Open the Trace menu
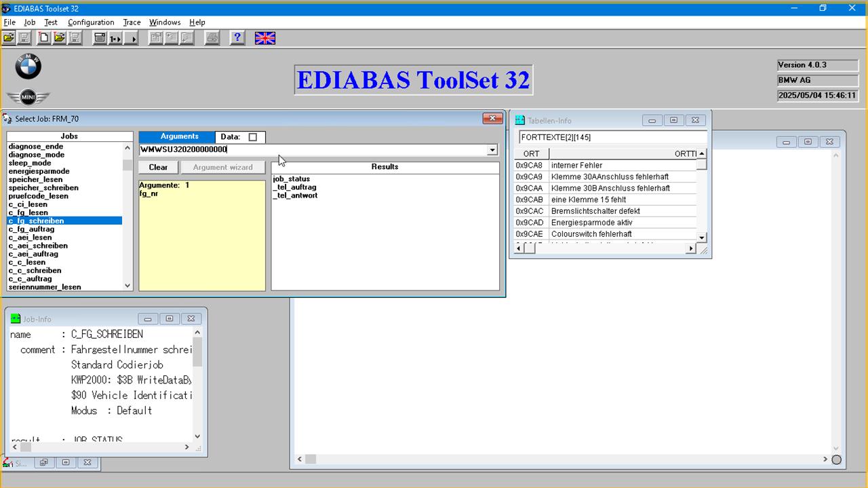This screenshot has width=868, height=488. [132, 22]
